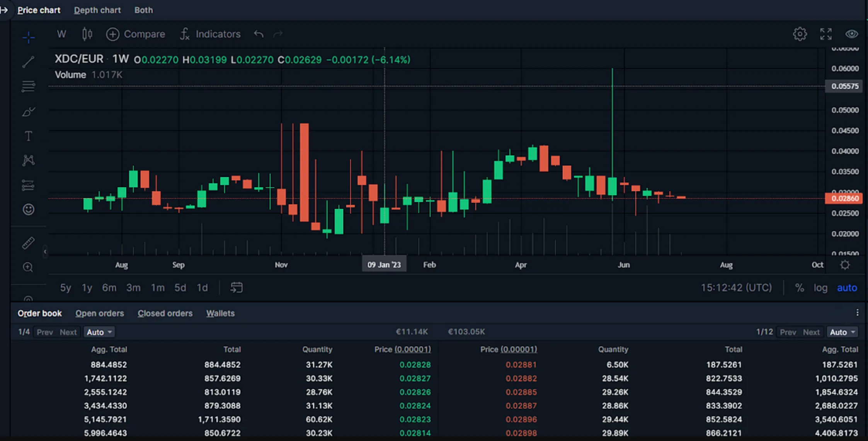Select the trend line drawing tool

click(28, 62)
